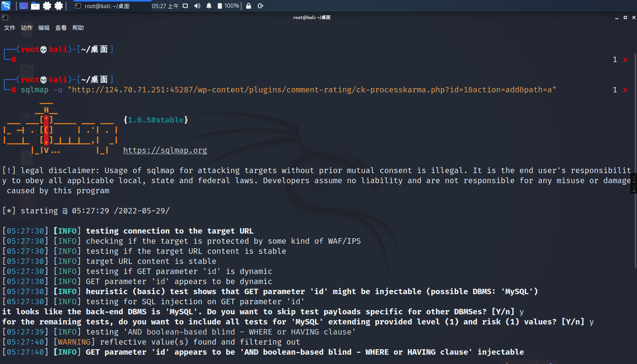This screenshot has width=637, height=364.
Task: Log out using the power/logout icon
Action: pyautogui.click(x=261, y=6)
